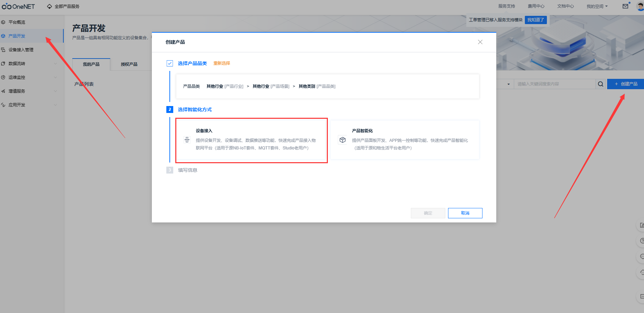Click the 我知道了 button
Image resolution: width=644 pixels, height=313 pixels.
pyautogui.click(x=536, y=20)
